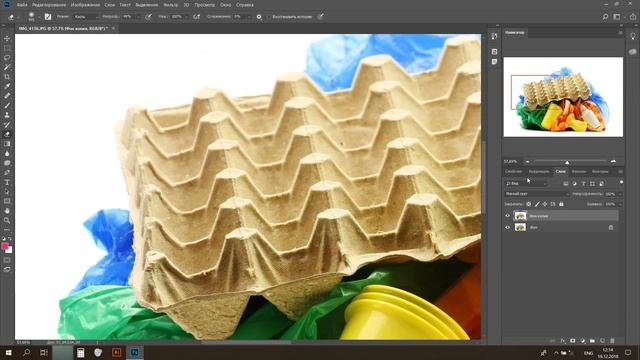Toggle lock position icon
This screenshot has width=640, height=360.
[545, 204]
